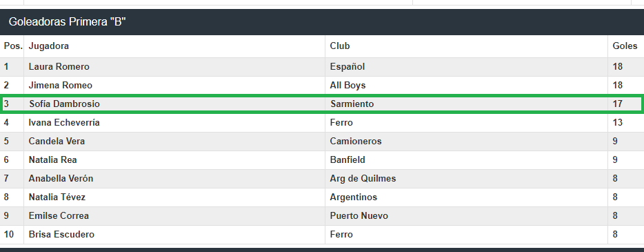
Task: Select the All Boys club cell
Action: click(348, 86)
